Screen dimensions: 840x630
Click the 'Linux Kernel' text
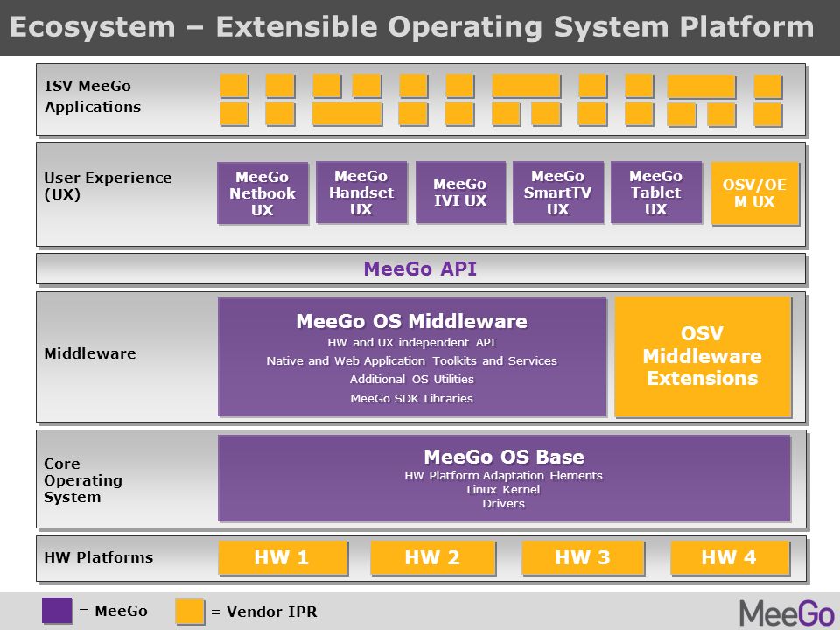click(504, 490)
